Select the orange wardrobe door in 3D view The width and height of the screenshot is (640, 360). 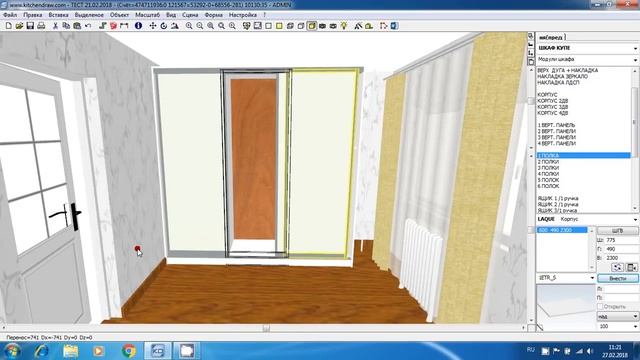[x=254, y=159]
